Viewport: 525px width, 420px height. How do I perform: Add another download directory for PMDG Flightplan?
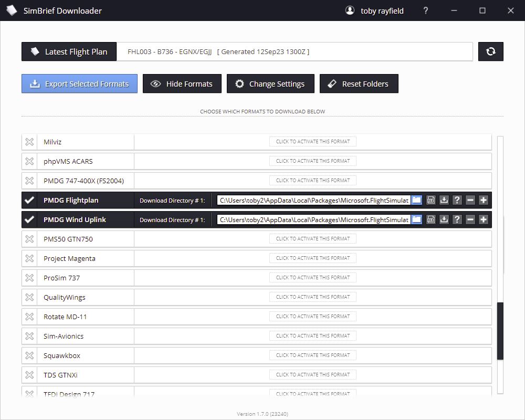483,200
